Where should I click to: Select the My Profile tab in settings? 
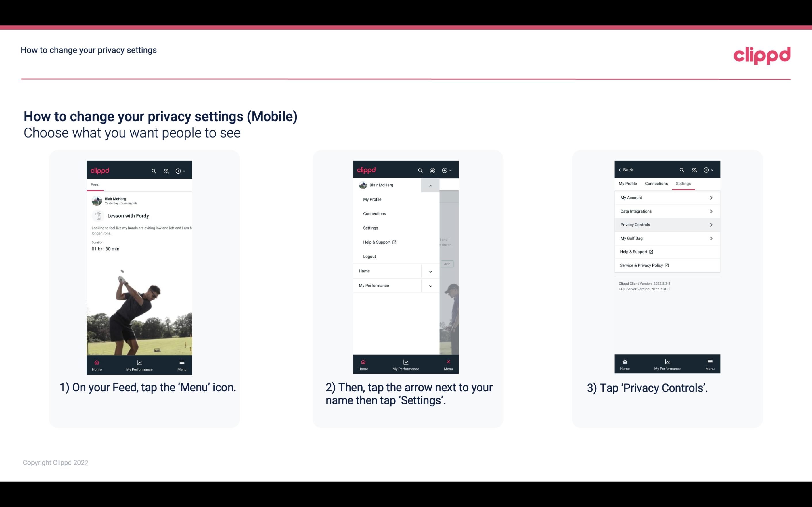[x=628, y=183]
